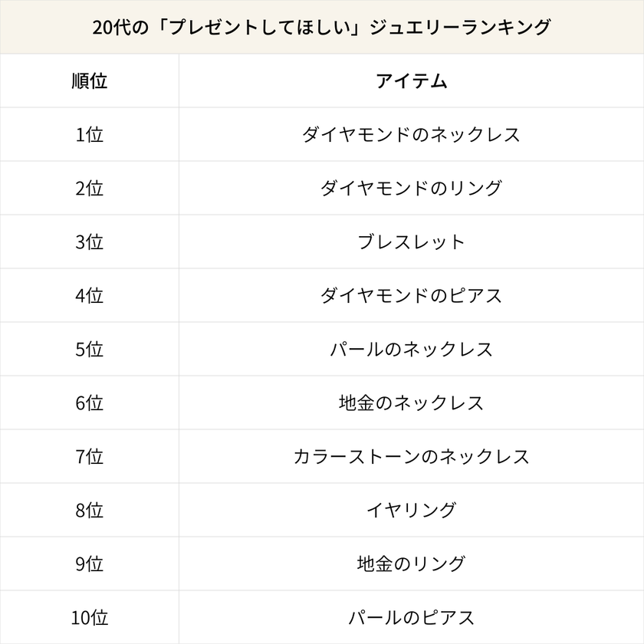Click the 順位 column header
This screenshot has height=644, width=644.
point(89,81)
